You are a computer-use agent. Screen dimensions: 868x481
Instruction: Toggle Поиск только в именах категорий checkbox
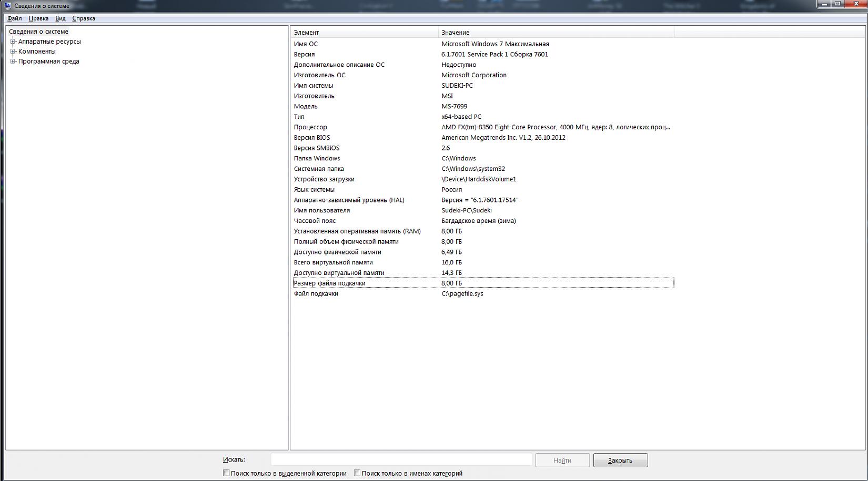(x=357, y=473)
